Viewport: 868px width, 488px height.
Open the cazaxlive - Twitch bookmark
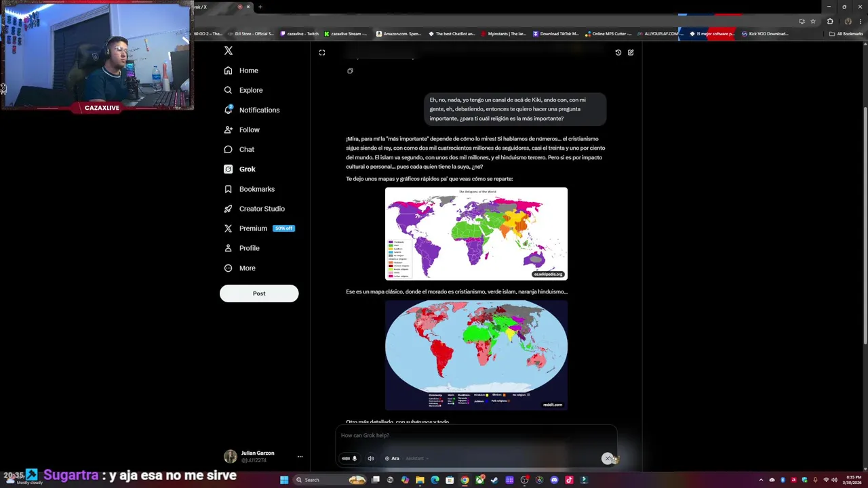299,34
